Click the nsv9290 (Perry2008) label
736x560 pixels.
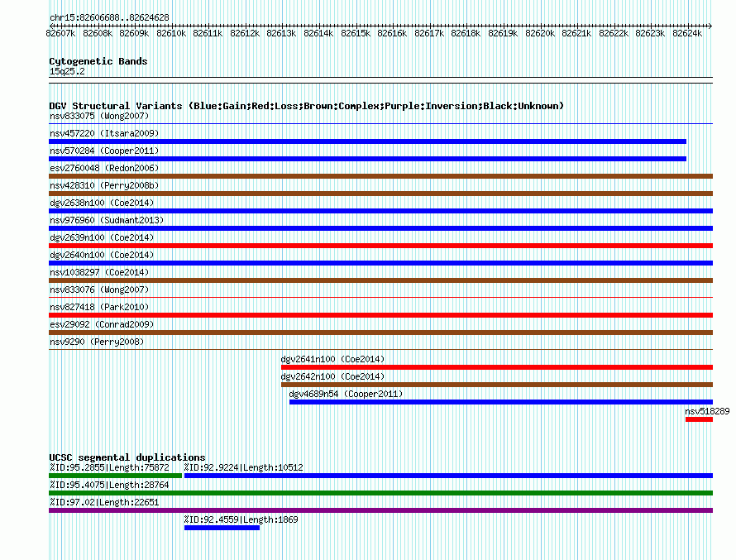click(97, 342)
